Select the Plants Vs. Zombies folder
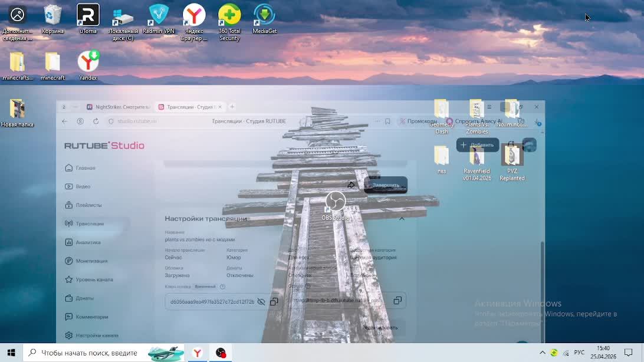Screen dimensions: 644x362 (477, 117)
